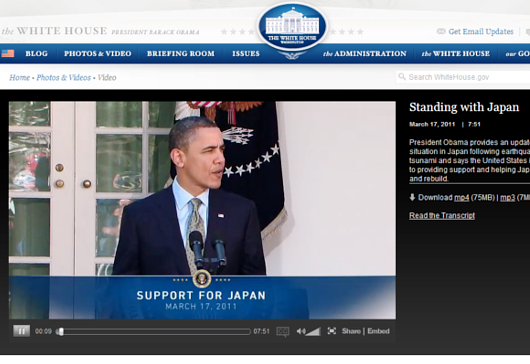Enter fullscreen mode via expand icon
Image resolution: width=530 pixels, height=364 pixels.
332,331
